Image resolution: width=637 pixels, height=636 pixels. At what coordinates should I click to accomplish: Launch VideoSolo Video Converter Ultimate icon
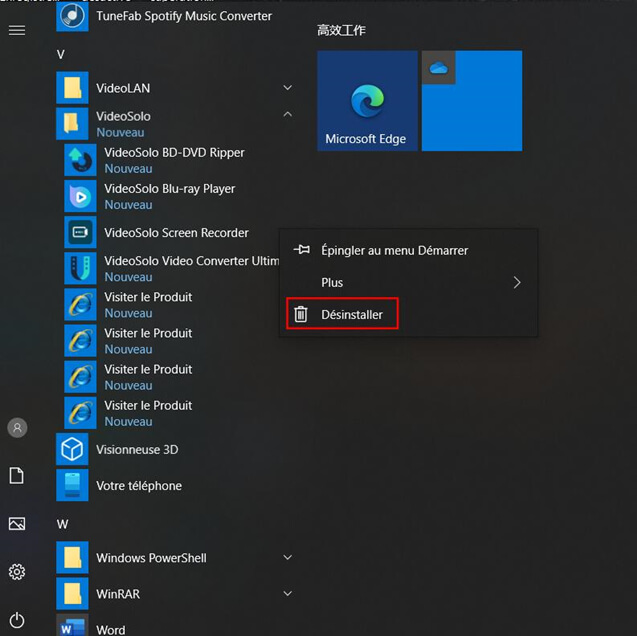pos(80,268)
